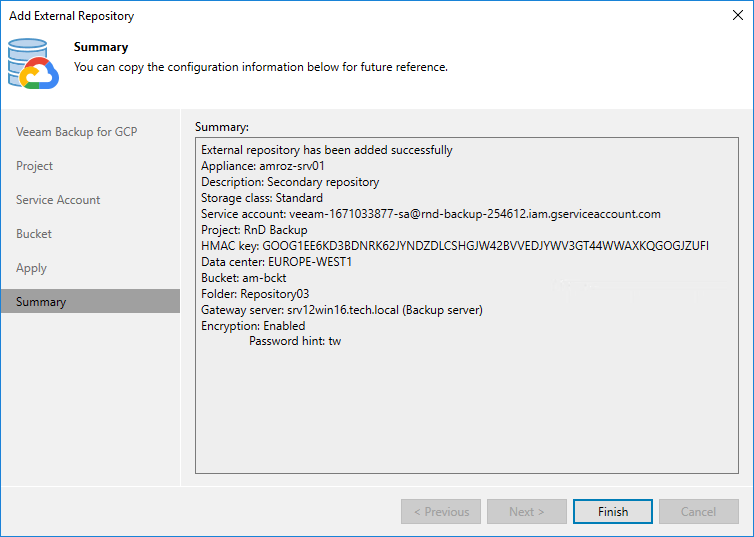Click the Next button
This screenshot has width=754, height=537.
pyautogui.click(x=526, y=512)
